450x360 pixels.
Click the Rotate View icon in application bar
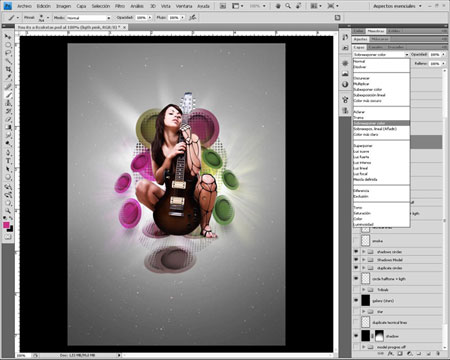(x=299, y=6)
